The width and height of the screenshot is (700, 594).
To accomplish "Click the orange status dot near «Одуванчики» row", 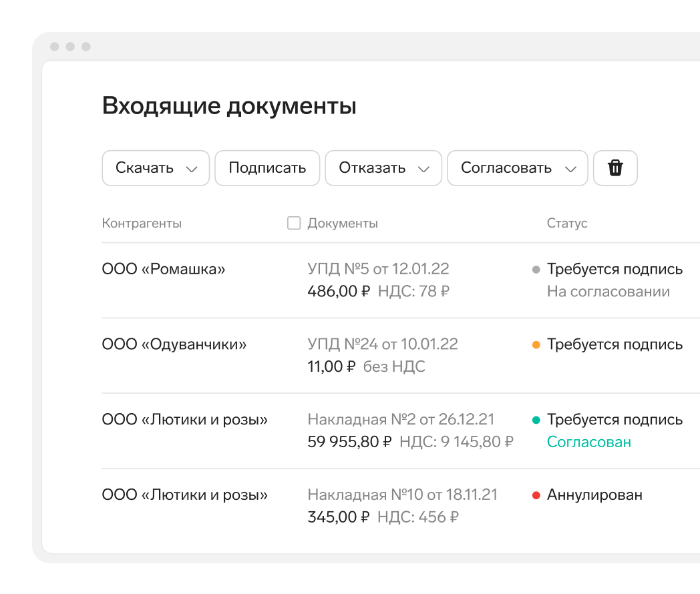I will tap(535, 344).
